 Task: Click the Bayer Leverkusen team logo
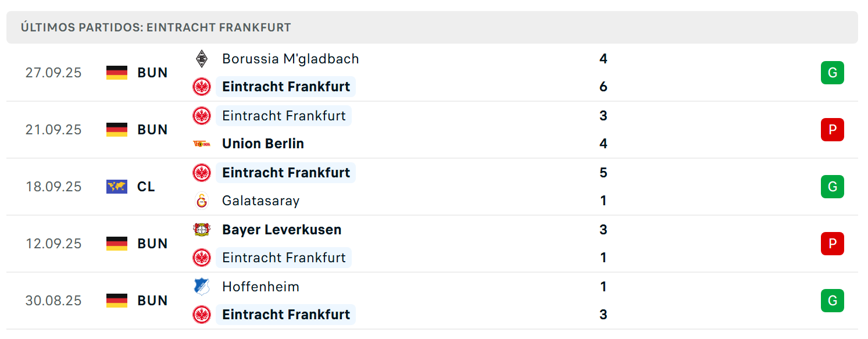point(202,230)
